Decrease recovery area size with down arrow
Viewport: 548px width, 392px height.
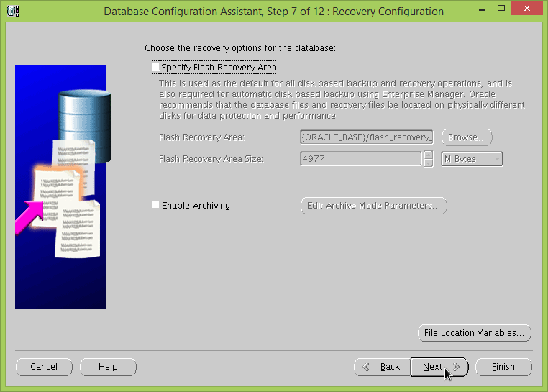(x=429, y=163)
